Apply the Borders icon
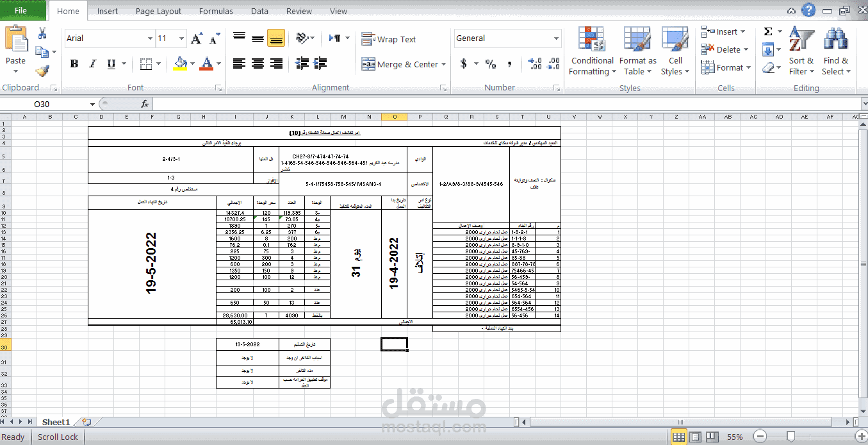The image size is (868, 445). 146,63
